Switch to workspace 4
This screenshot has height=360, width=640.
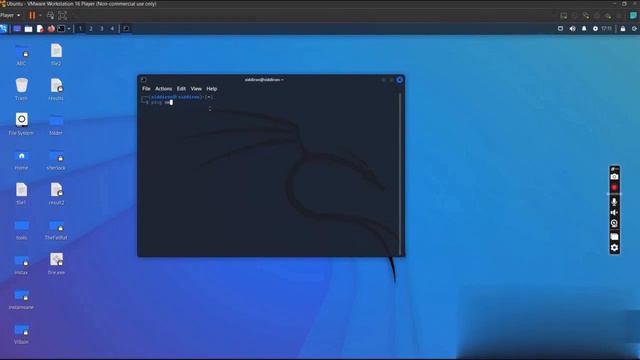(112, 29)
